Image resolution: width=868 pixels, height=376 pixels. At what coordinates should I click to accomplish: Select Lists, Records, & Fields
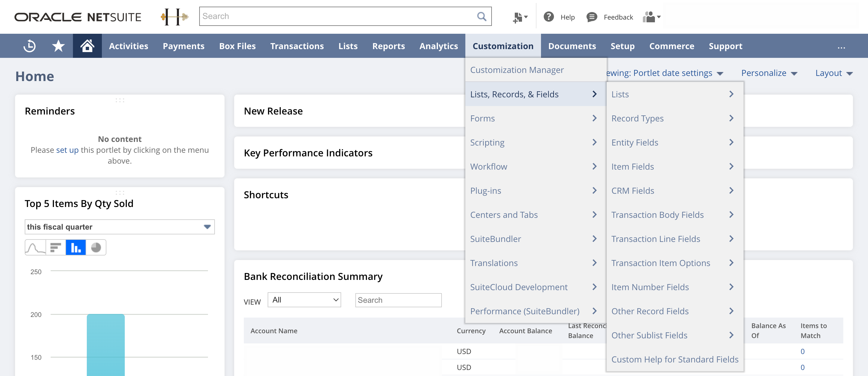pyautogui.click(x=536, y=94)
